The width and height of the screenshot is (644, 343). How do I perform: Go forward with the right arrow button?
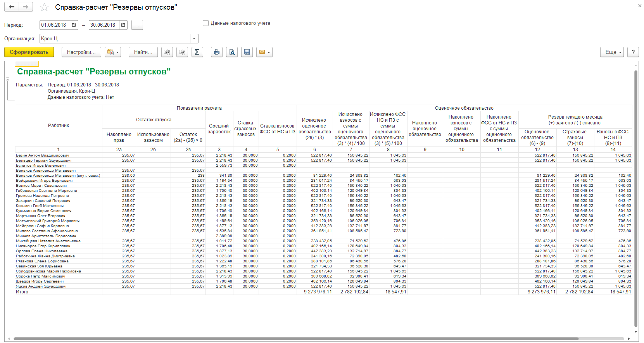tap(26, 7)
